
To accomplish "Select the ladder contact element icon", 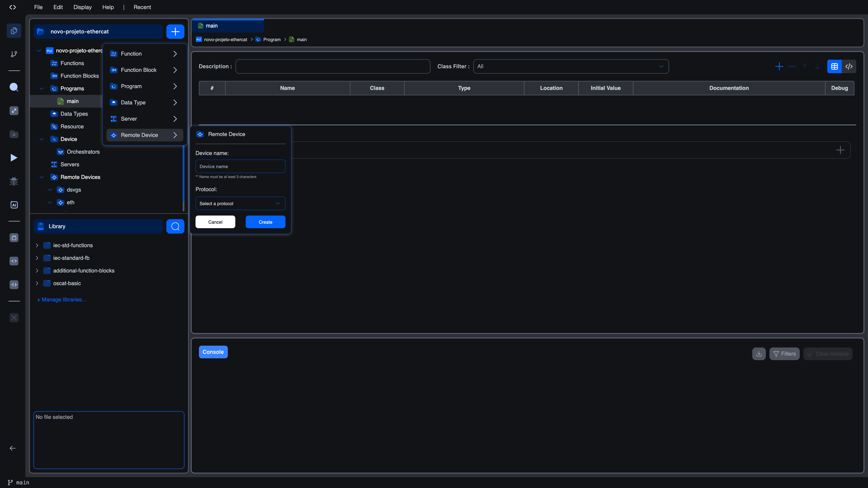I will click(14, 285).
